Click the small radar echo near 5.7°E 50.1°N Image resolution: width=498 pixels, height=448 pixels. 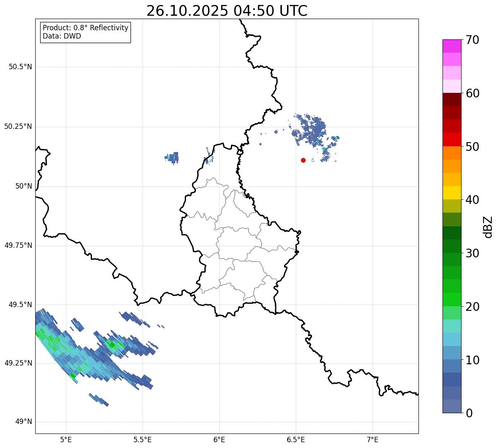172,158
